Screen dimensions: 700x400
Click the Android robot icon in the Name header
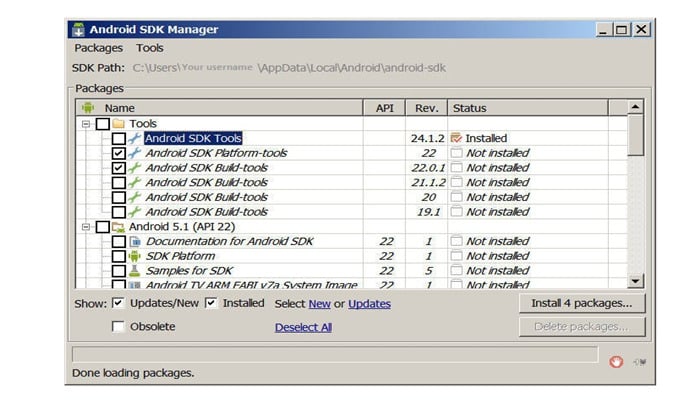pos(88,108)
